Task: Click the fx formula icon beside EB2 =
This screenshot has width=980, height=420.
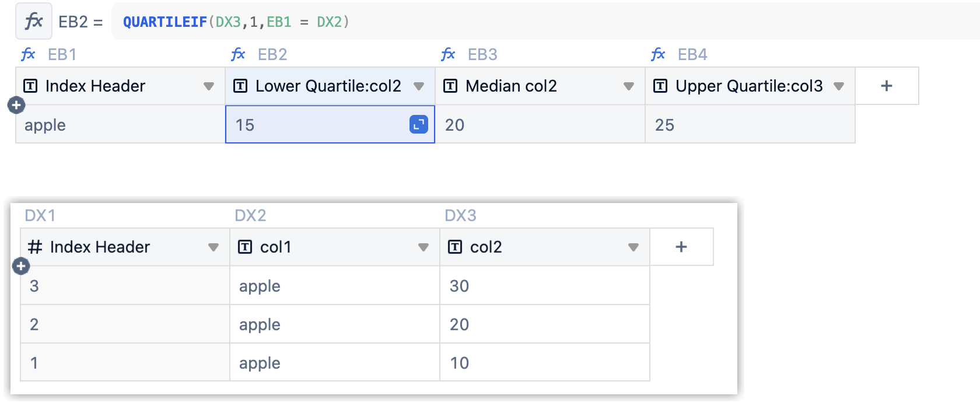Action: pos(34,22)
